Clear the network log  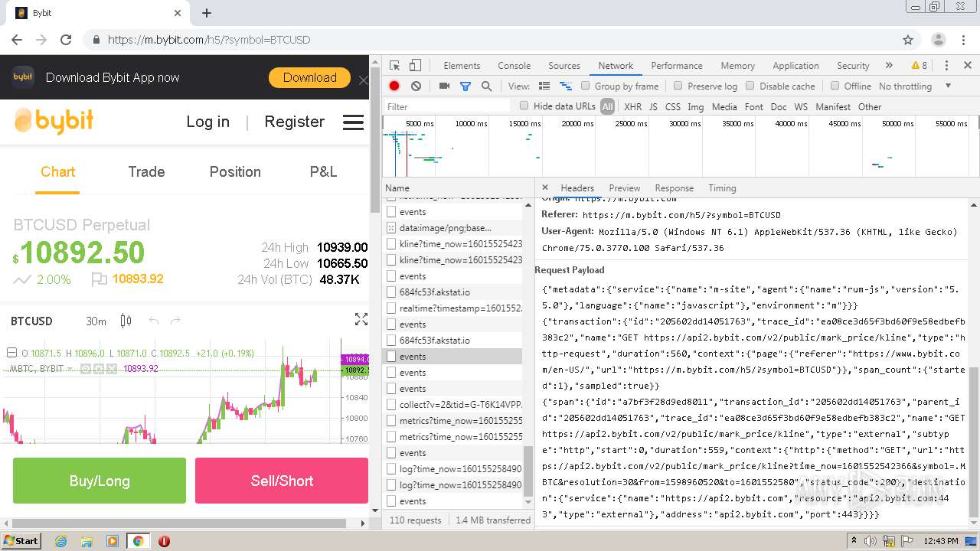(x=416, y=86)
